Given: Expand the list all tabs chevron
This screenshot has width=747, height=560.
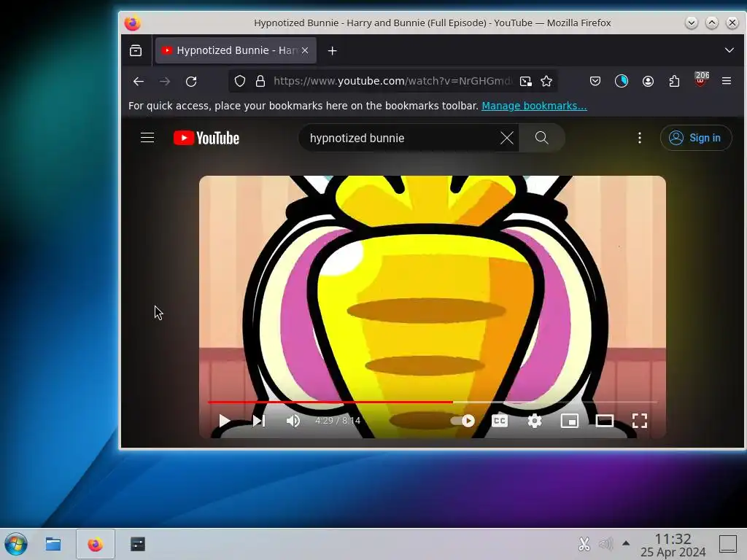Looking at the screenshot, I should 729,50.
